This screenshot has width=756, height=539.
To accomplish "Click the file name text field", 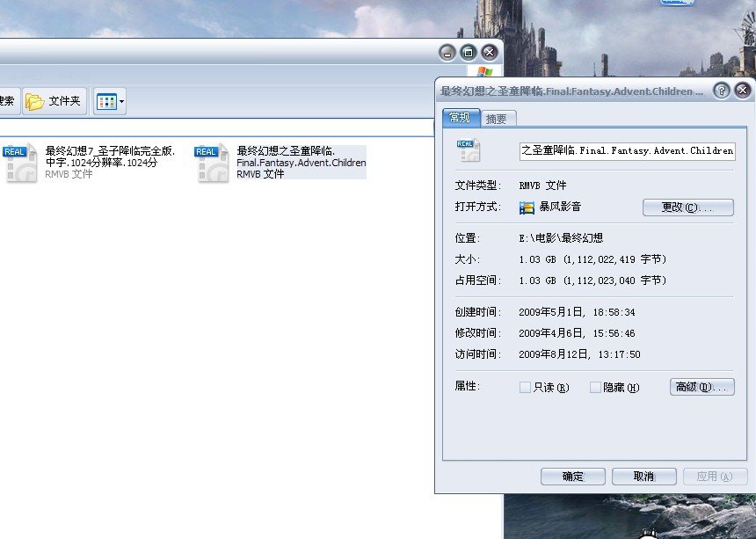I will [627, 150].
